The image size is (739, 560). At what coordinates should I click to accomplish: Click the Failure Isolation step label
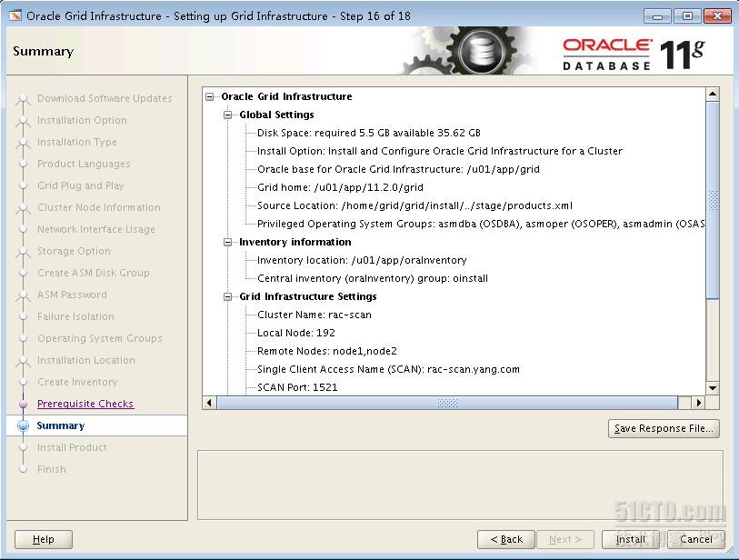click(75, 316)
